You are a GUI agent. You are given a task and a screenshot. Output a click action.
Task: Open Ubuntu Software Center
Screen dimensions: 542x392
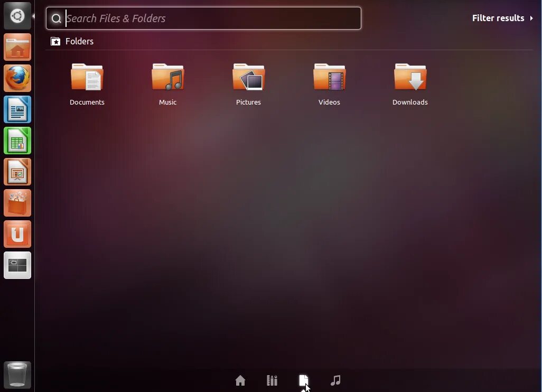coord(17,203)
